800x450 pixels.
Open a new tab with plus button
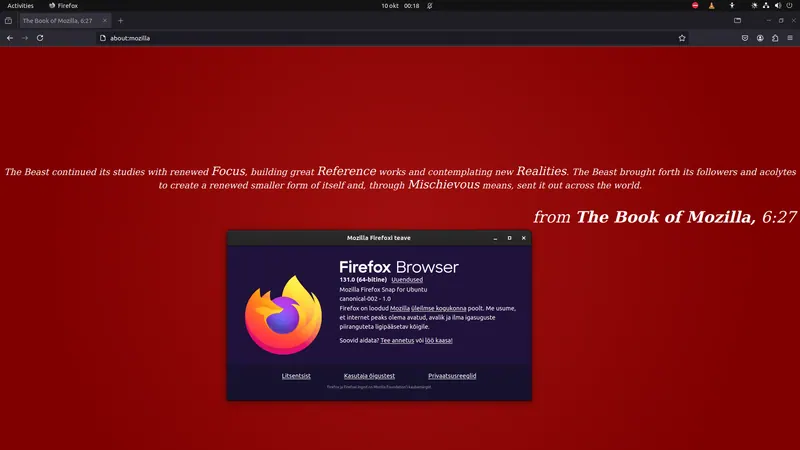click(120, 21)
